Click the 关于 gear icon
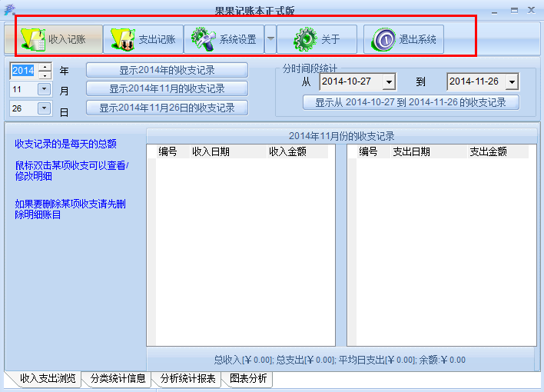Image resolution: width=544 pixels, height=392 pixels. tap(305, 39)
